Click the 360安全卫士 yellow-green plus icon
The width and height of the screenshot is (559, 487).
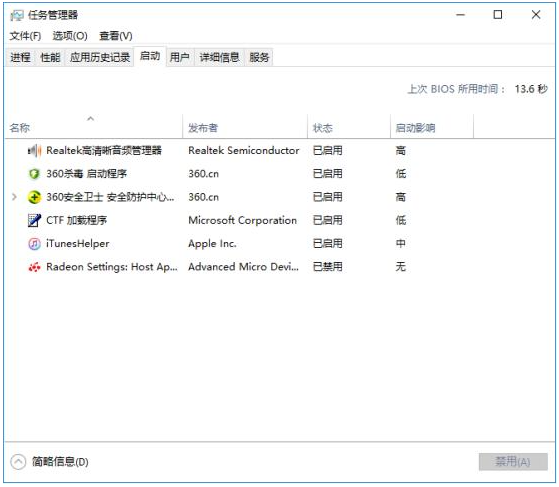[x=34, y=197]
